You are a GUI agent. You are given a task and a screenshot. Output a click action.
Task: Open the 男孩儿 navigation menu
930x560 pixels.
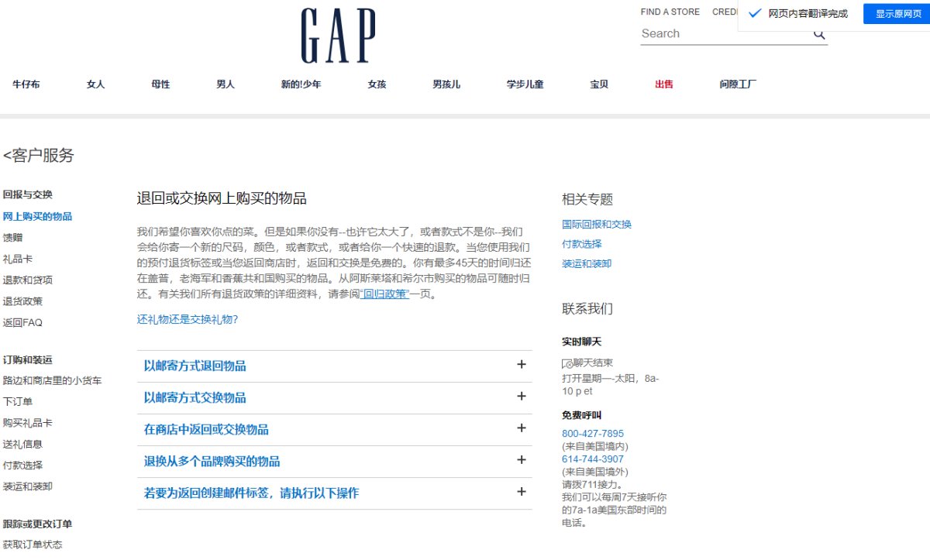coord(446,84)
